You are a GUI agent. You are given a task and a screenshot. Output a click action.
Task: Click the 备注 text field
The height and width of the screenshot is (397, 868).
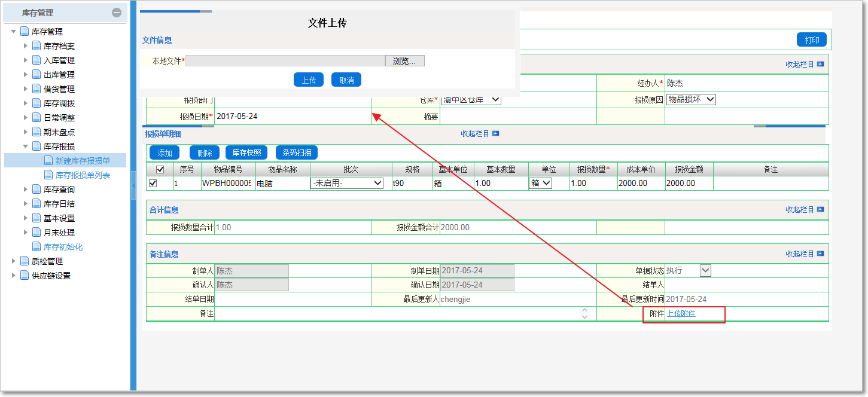(x=398, y=314)
